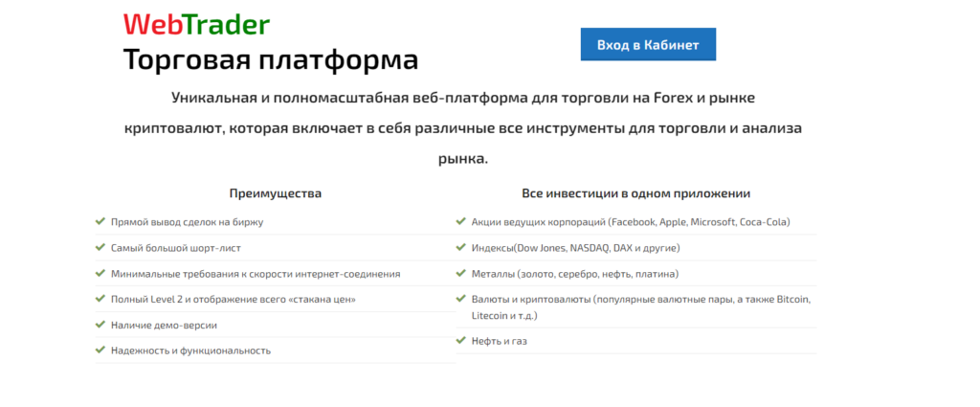Image resolution: width=980 pixels, height=407 pixels.
Task: Click the Все инвестиции в одном приложении heading
Action: coord(636,193)
